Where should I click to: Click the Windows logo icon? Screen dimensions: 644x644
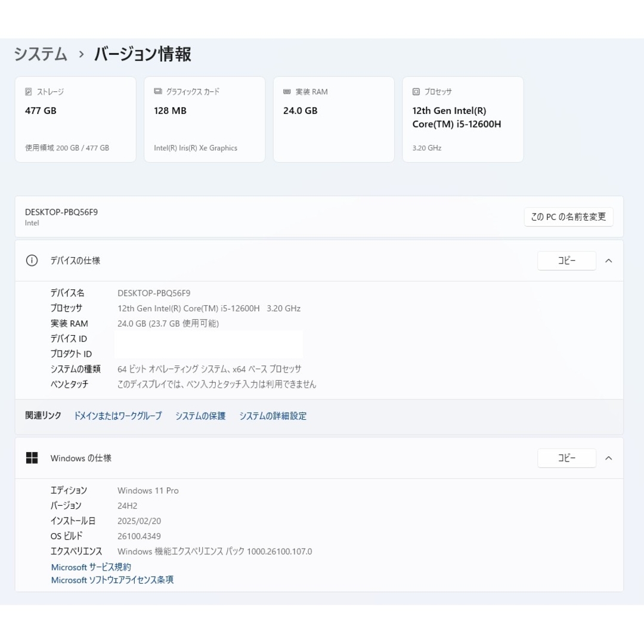tap(32, 457)
